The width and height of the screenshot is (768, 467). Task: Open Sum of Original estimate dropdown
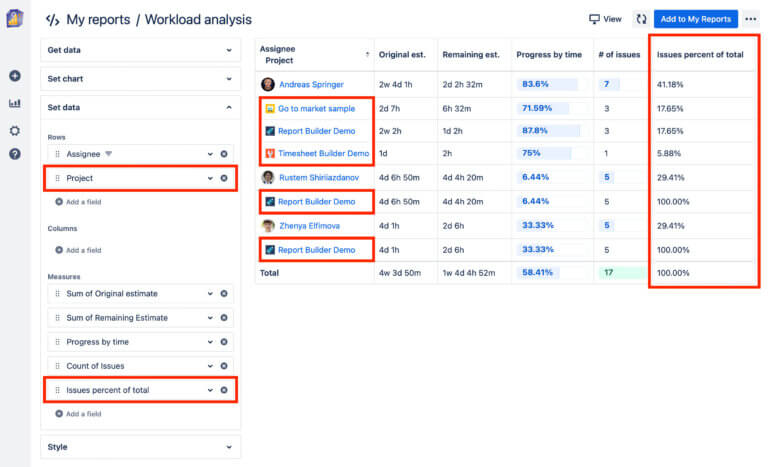tap(210, 294)
